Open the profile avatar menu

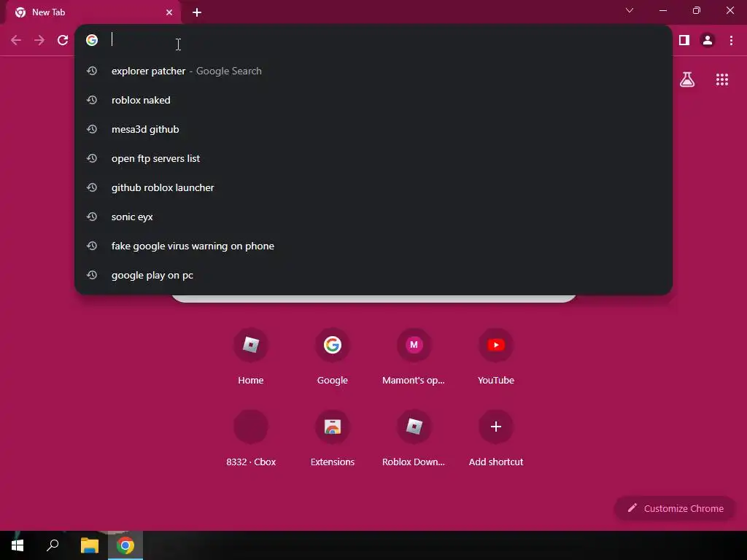pos(708,41)
